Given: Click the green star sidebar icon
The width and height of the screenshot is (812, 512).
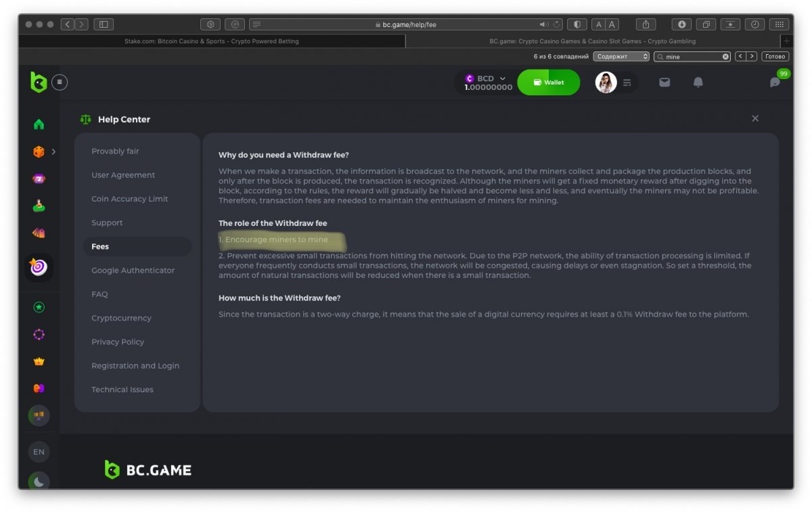Looking at the screenshot, I should coord(39,308).
